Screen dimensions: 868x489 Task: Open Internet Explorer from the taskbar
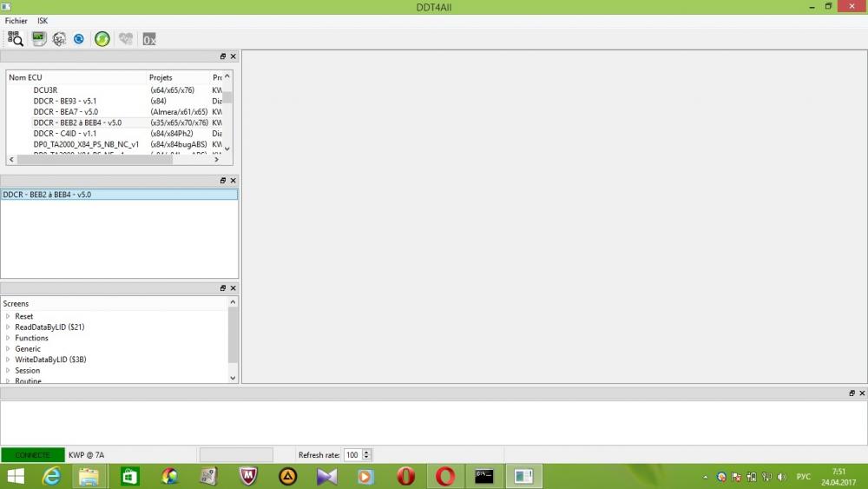tap(51, 476)
